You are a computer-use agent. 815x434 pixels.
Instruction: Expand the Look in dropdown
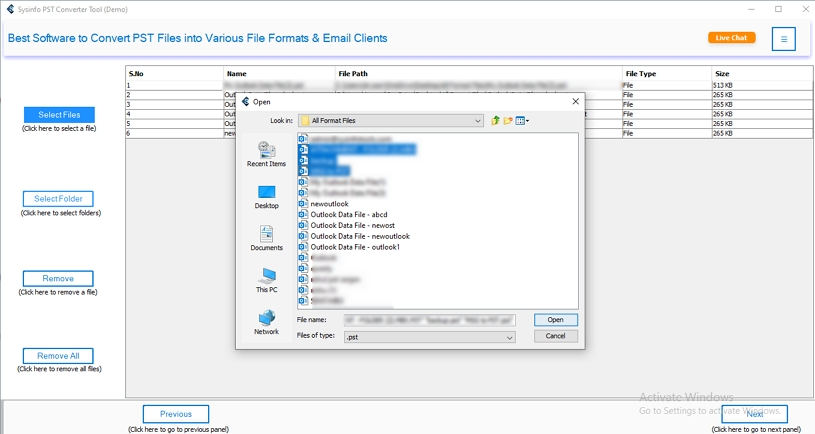coord(478,121)
